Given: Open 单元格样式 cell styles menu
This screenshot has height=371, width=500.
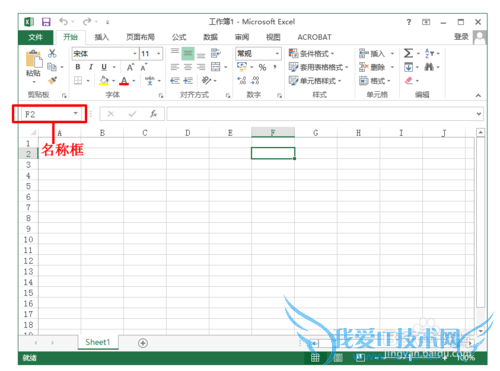Looking at the screenshot, I should pyautogui.click(x=315, y=81).
